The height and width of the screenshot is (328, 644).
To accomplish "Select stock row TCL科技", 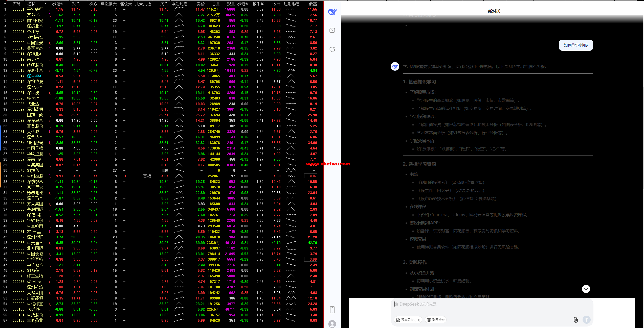I will (161, 309).
